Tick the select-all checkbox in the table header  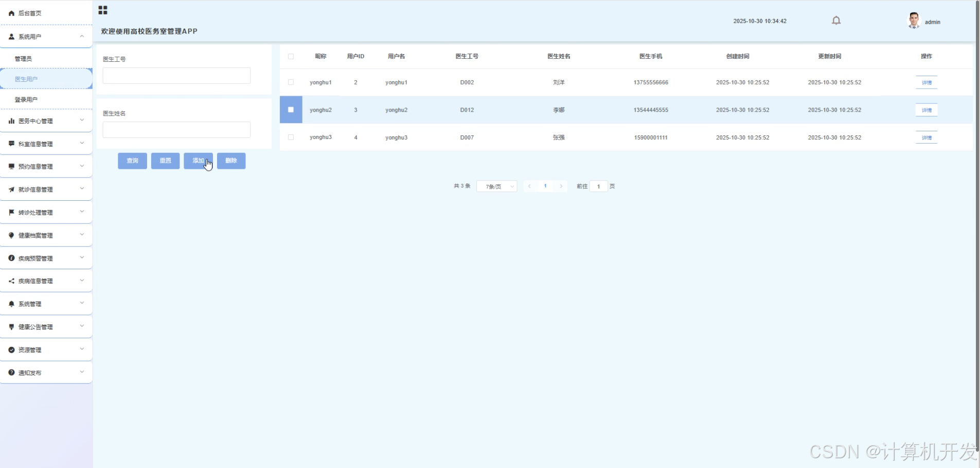click(291, 57)
